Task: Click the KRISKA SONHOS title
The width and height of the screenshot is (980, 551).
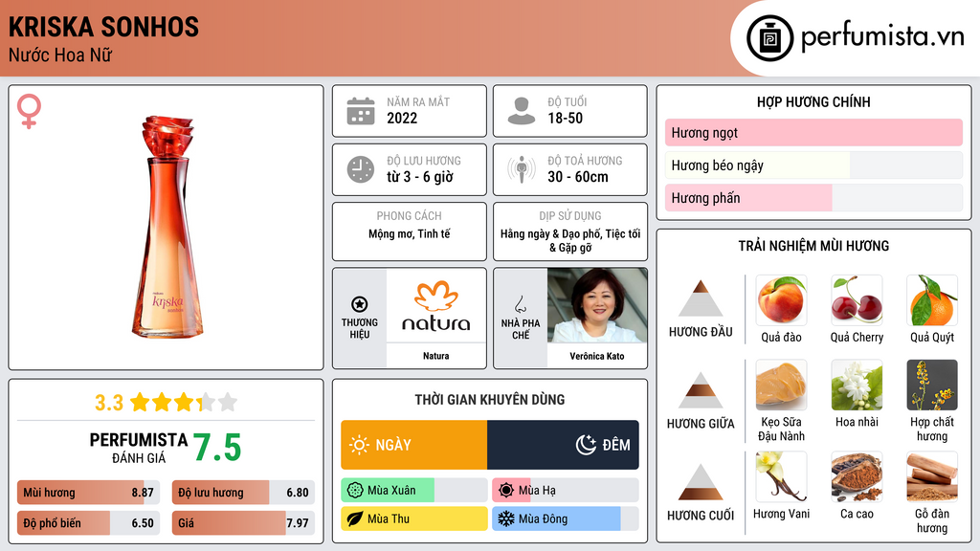Action: coord(103,27)
